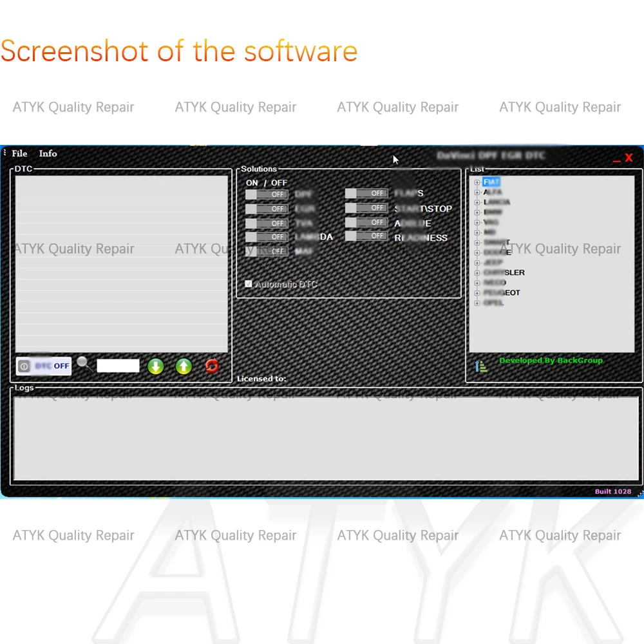Image resolution: width=644 pixels, height=644 pixels.
Task: Expand the FIAT tree node
Action: [477, 182]
